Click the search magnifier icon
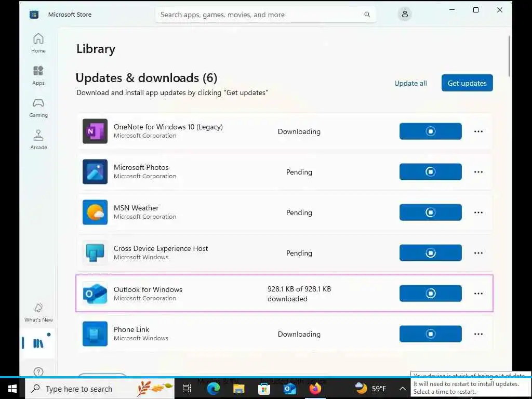The width and height of the screenshot is (532, 399). [367, 15]
